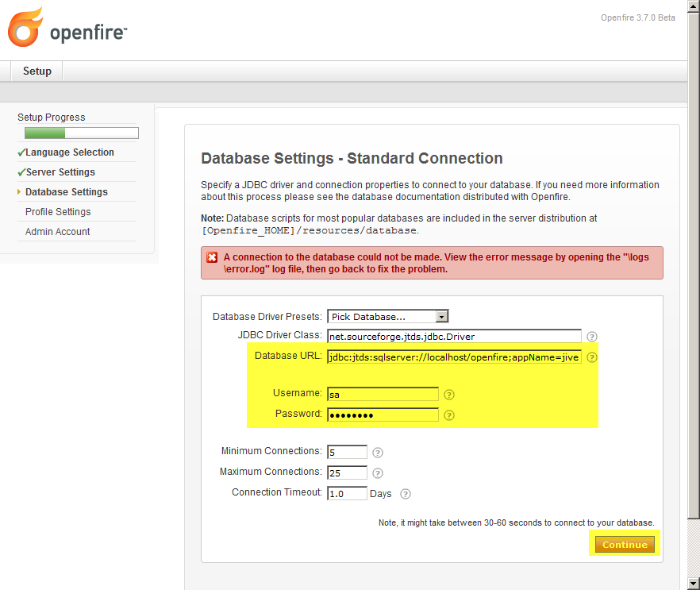Open help icon beside Password field
Screen dimensions: 700x590
coord(449,415)
